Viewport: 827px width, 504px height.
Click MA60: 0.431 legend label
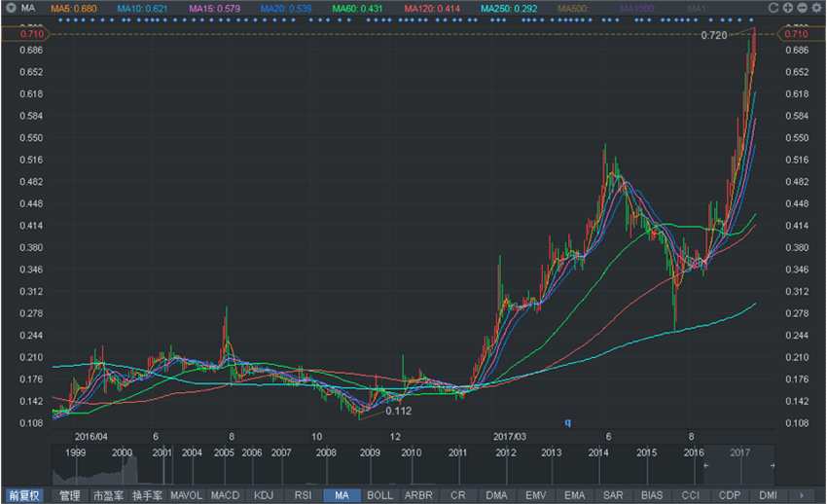pos(357,9)
